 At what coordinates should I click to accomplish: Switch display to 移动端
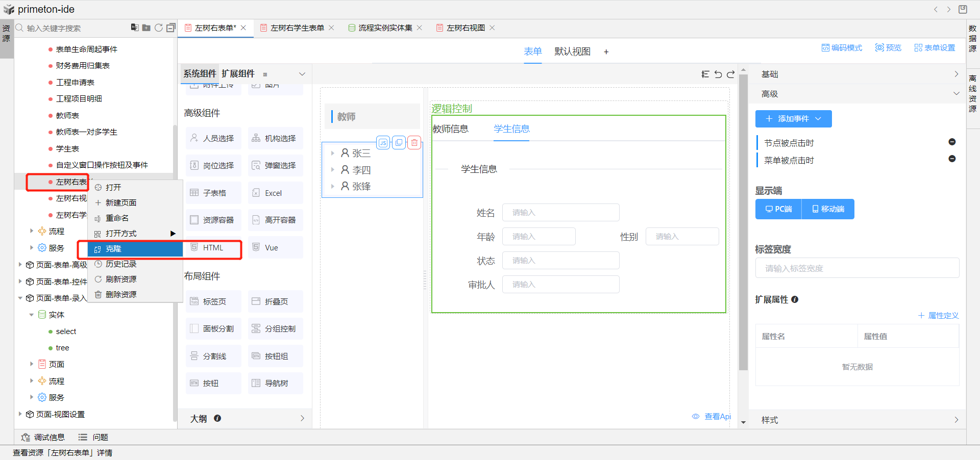pos(828,209)
